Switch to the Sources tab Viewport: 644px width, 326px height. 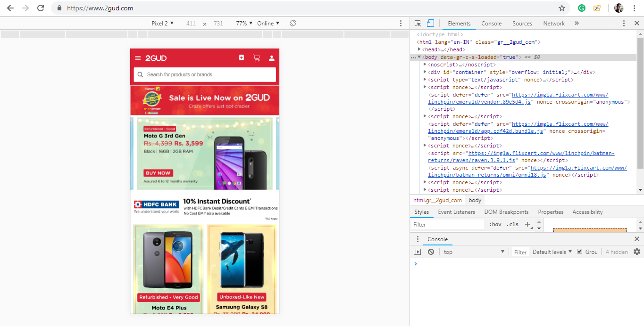click(x=522, y=23)
